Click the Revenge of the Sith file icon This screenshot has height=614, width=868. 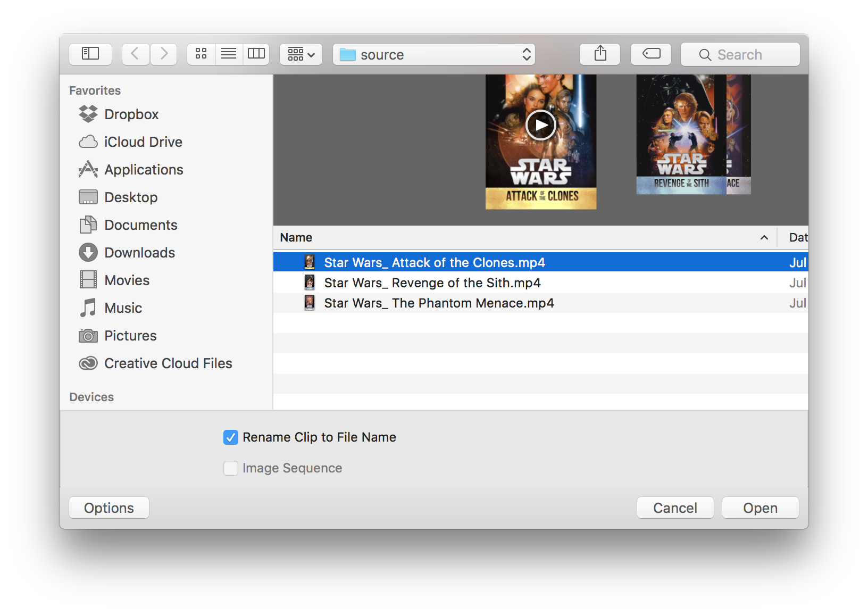pos(309,283)
